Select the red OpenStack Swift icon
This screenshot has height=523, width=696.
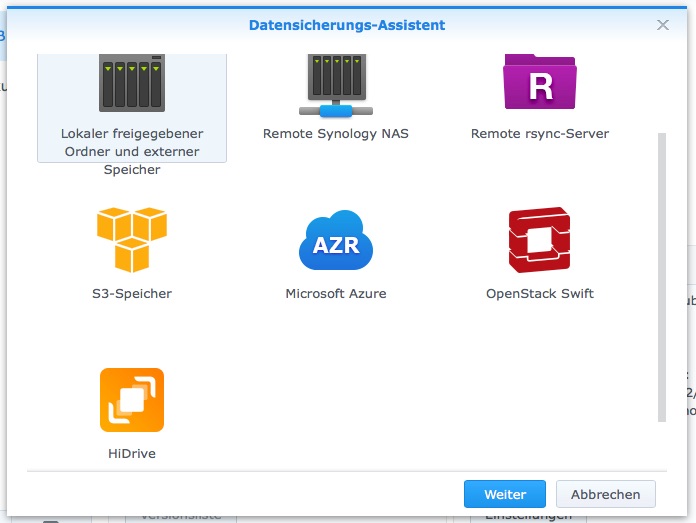(540, 240)
